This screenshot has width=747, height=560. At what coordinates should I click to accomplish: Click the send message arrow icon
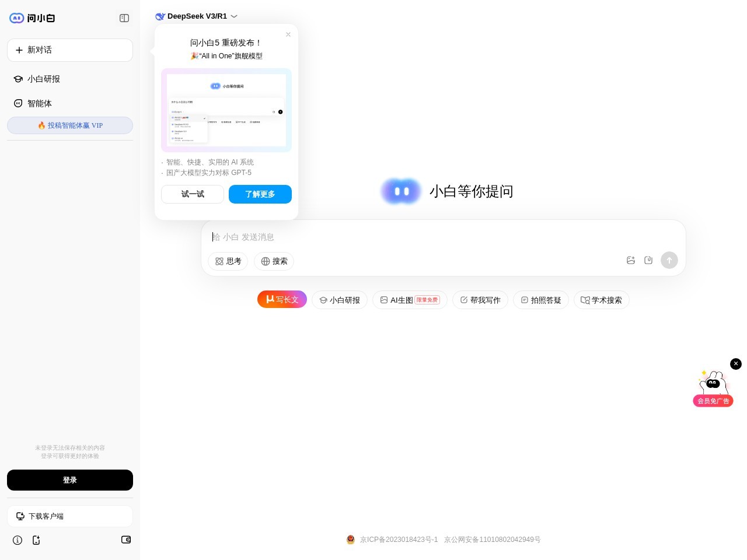pos(669,260)
